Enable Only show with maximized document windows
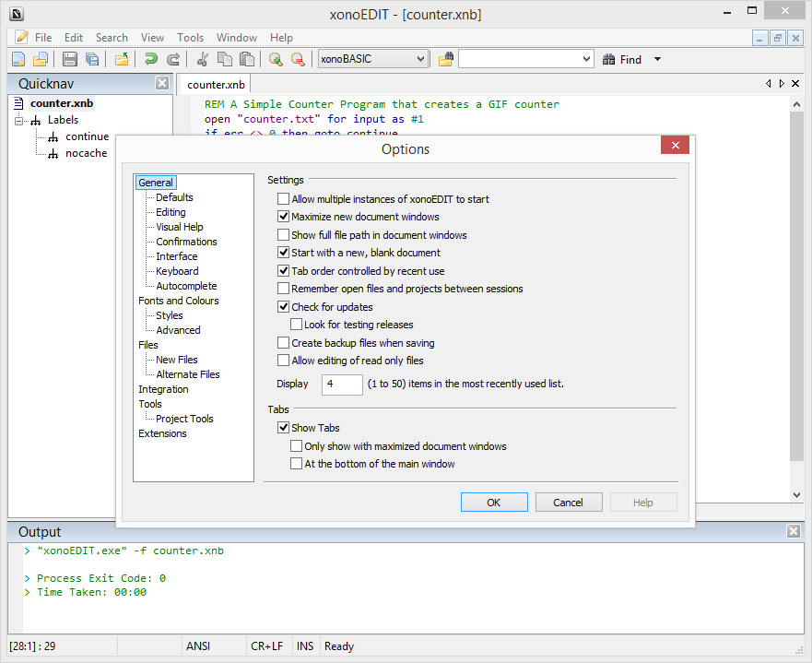 (x=296, y=446)
